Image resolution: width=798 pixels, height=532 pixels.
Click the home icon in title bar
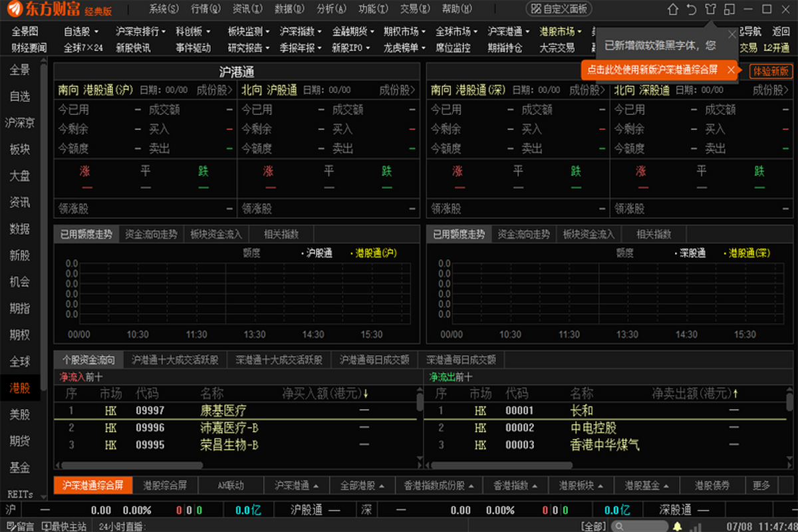coord(673,9)
